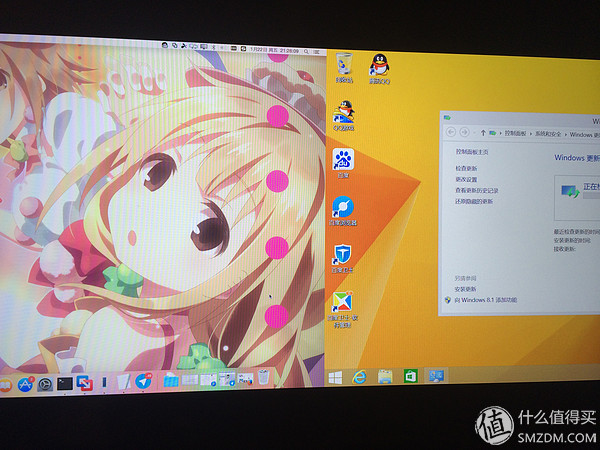Open the Telegram paper-plane Dock icon
Viewport: 600px width, 450px height.
coord(143,381)
